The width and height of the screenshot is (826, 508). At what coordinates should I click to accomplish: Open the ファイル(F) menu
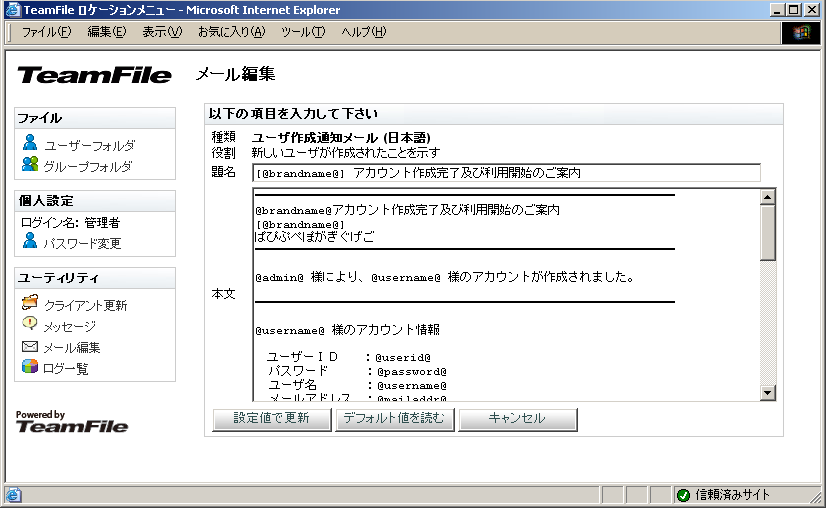[x=46, y=32]
